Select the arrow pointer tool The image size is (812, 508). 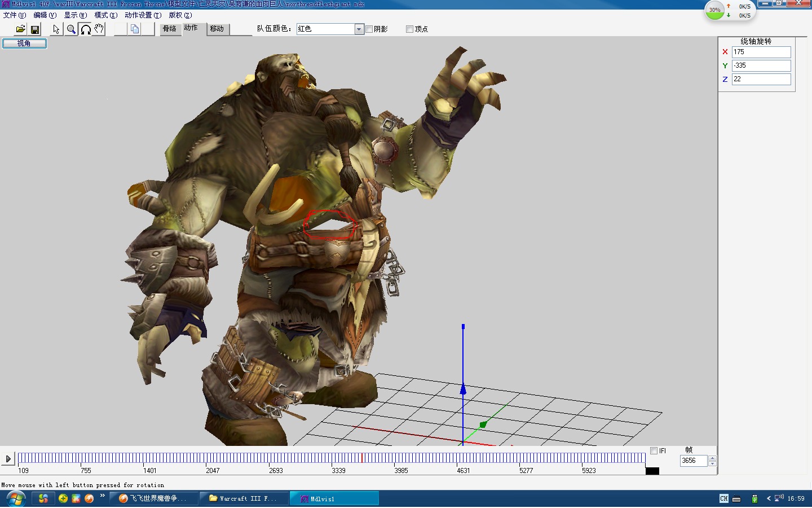(56, 29)
